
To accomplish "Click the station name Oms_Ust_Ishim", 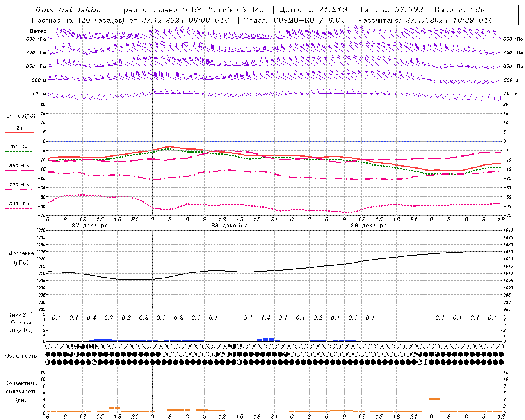I will click(68, 10).
